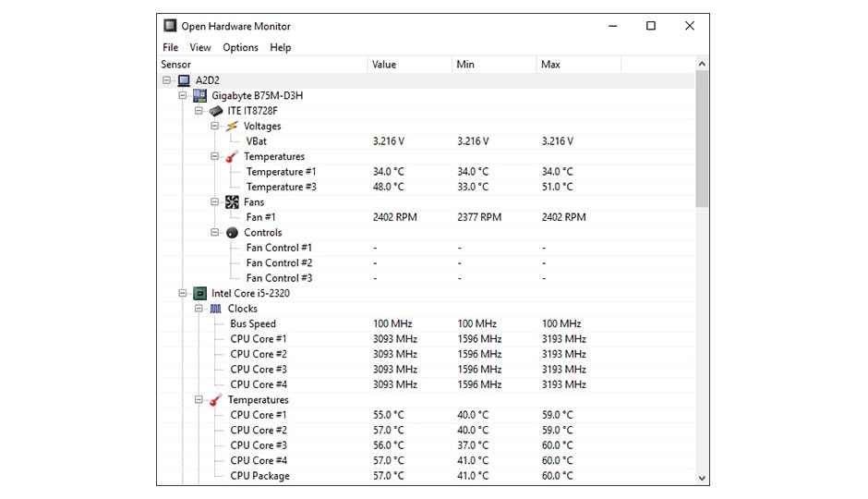Image resolution: width=868 pixels, height=499 pixels.
Task: Collapse the Fans section expander
Action: 215,202
